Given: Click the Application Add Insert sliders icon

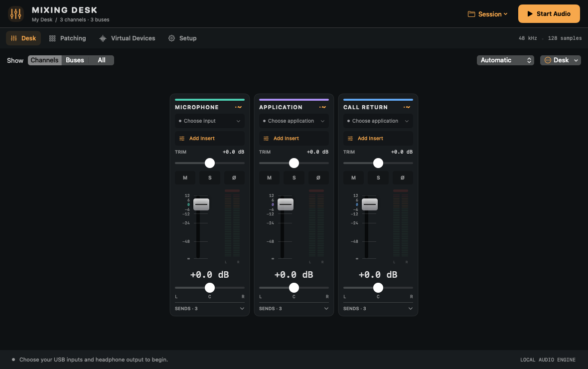Looking at the screenshot, I should pos(266,139).
